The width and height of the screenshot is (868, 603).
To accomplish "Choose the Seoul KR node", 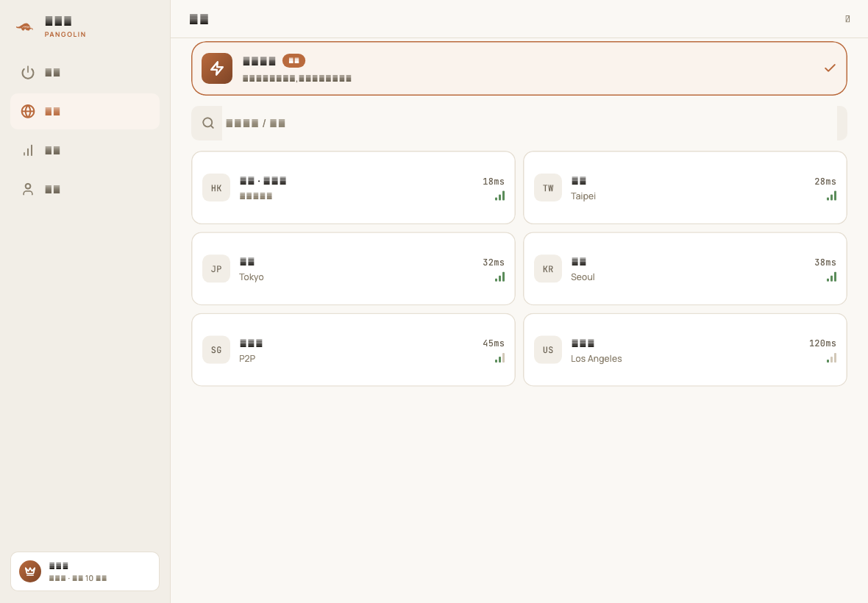I will pyautogui.click(x=685, y=269).
